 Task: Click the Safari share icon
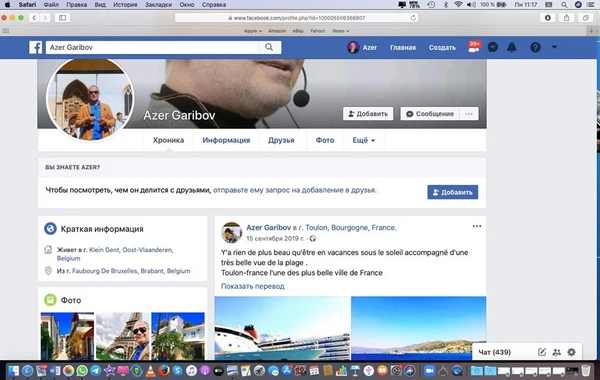click(x=566, y=18)
